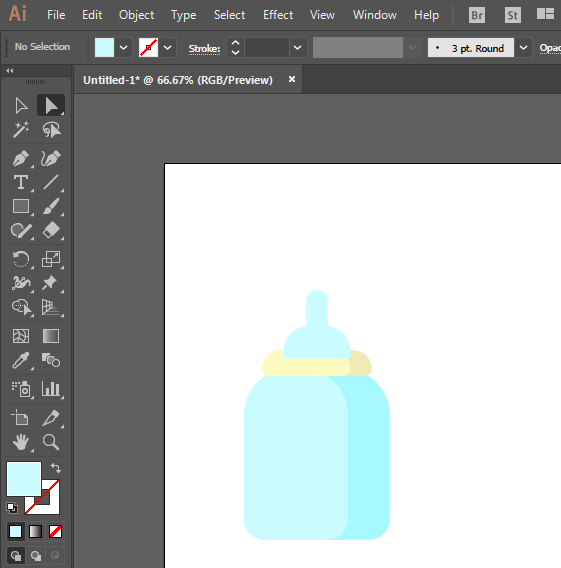Activate the Eraser tool
The height and width of the screenshot is (568, 561).
point(51,230)
